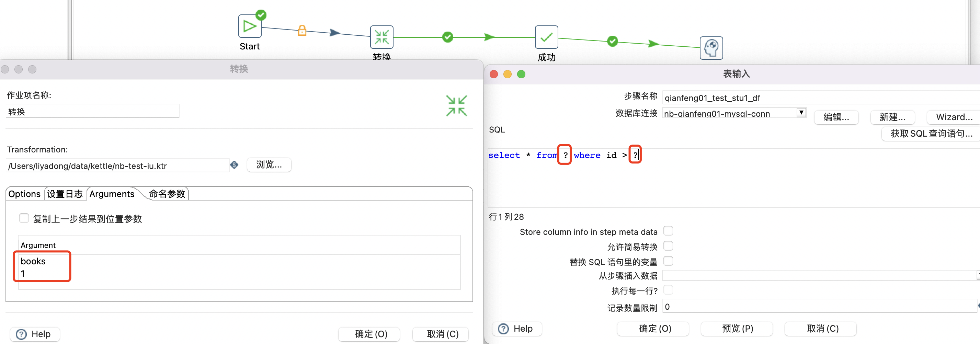Click the 作业项名称 input field
Screen dimensions: 980x344
[x=92, y=111]
